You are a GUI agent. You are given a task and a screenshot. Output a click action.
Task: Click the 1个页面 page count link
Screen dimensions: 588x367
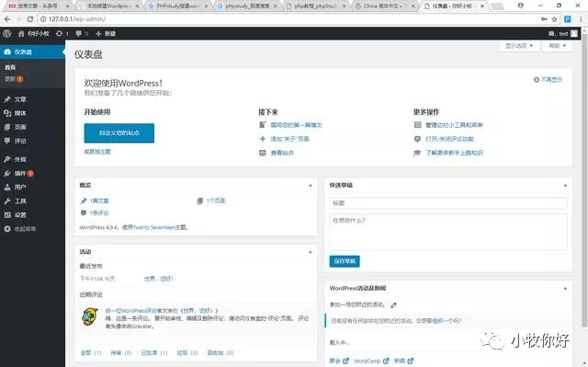click(216, 201)
